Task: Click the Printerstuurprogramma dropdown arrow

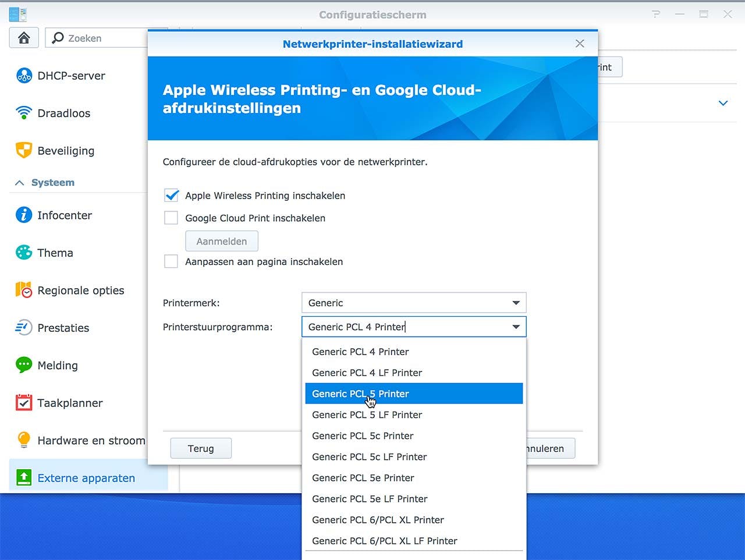Action: pyautogui.click(x=516, y=327)
